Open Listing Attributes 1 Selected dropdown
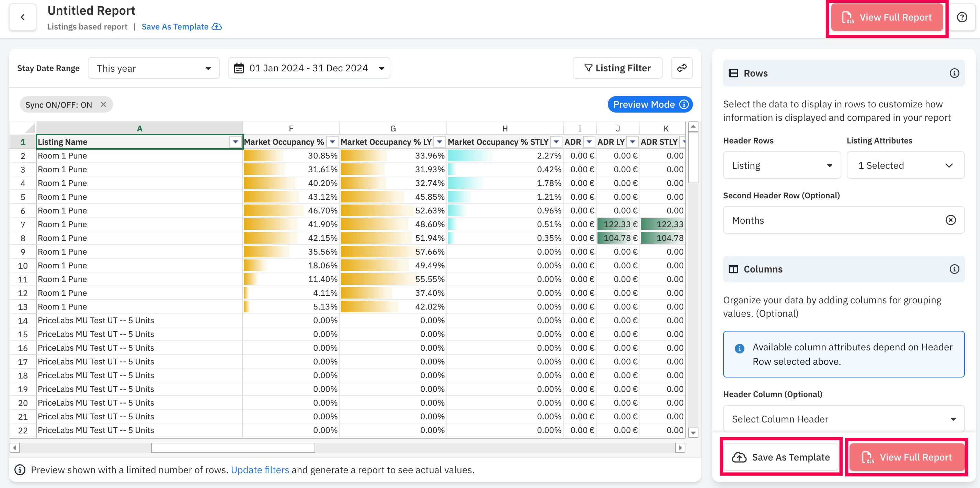 point(905,165)
